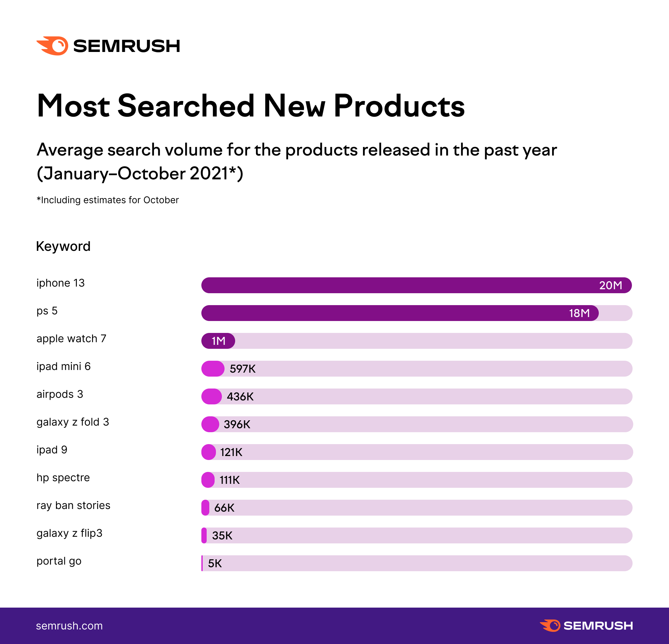Click the Including estimates for October footnote

108,200
